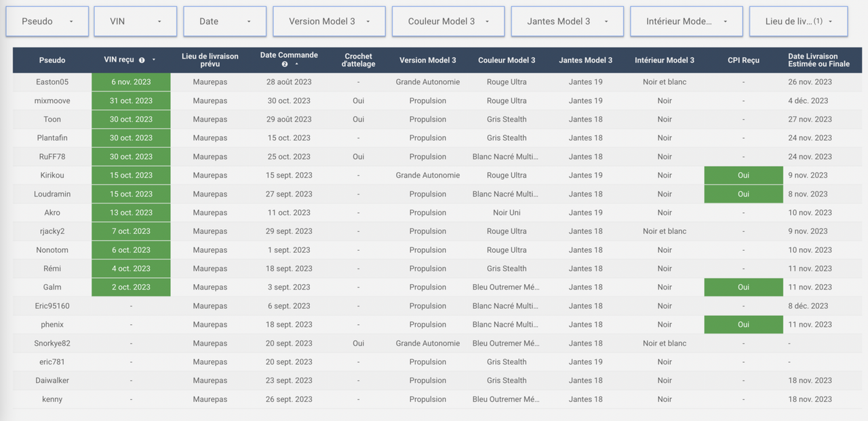Click the green Oui CPI cell in Galm row
868x421 pixels.
click(743, 287)
